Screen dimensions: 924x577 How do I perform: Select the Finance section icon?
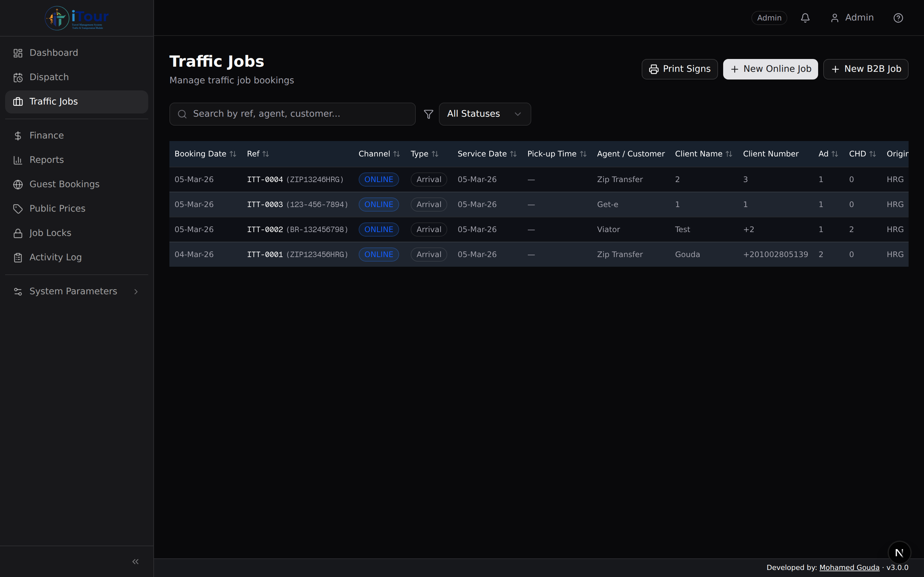click(x=18, y=136)
